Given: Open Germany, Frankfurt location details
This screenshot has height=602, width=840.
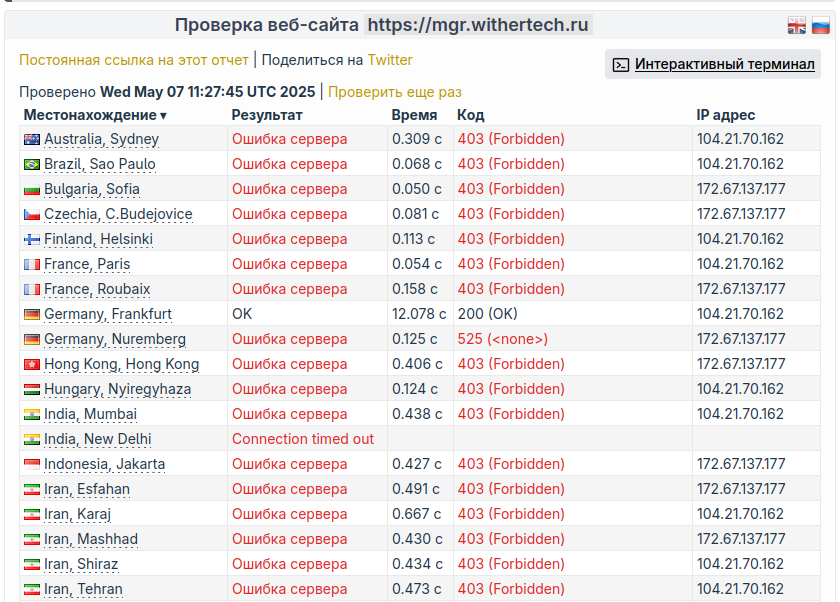Looking at the screenshot, I should [x=107, y=314].
